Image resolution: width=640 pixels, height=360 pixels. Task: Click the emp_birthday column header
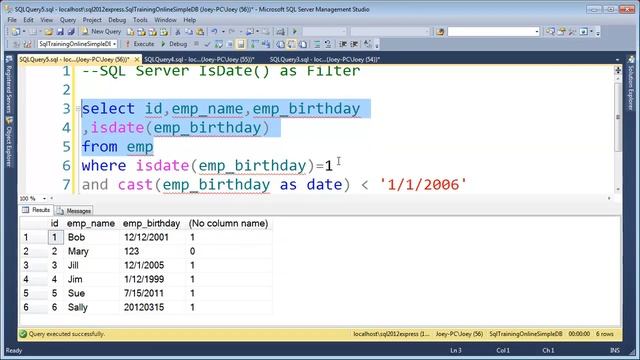(x=151, y=224)
